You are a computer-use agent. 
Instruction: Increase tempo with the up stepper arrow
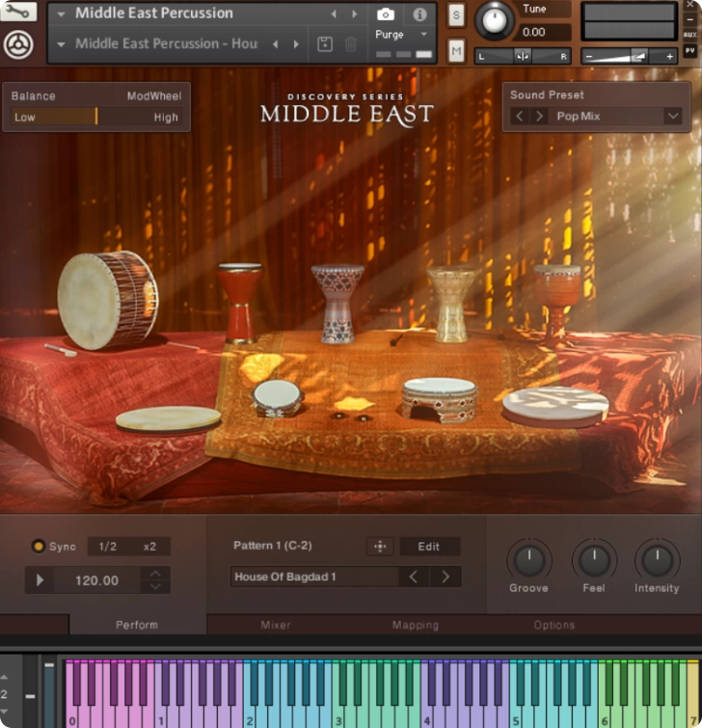(x=155, y=574)
